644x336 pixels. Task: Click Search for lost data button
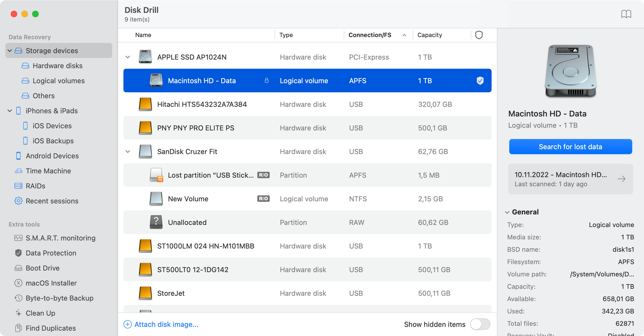coord(570,147)
